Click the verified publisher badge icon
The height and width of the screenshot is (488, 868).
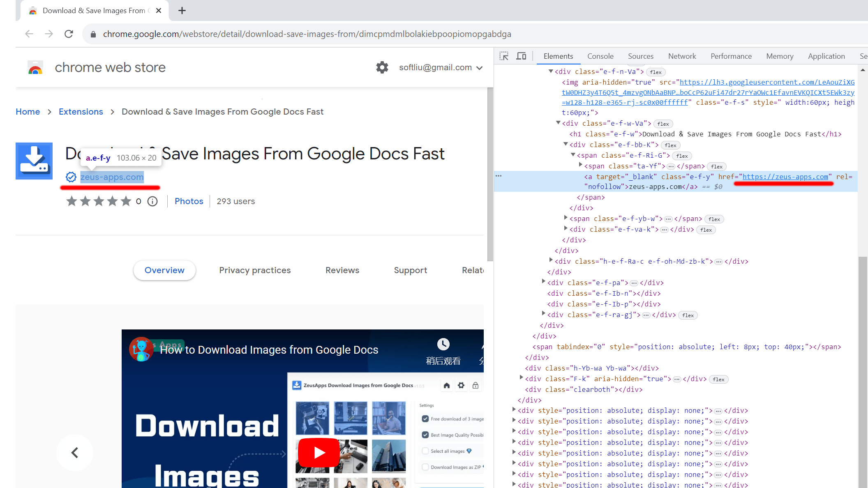tap(71, 177)
